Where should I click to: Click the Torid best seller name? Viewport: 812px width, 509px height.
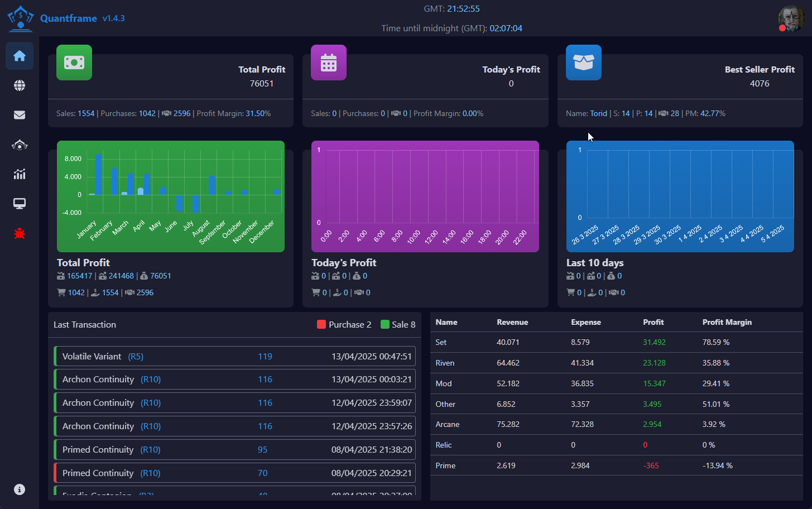598,113
